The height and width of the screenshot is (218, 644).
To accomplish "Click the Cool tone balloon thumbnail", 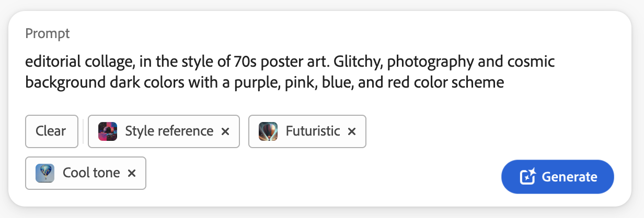I will point(45,173).
